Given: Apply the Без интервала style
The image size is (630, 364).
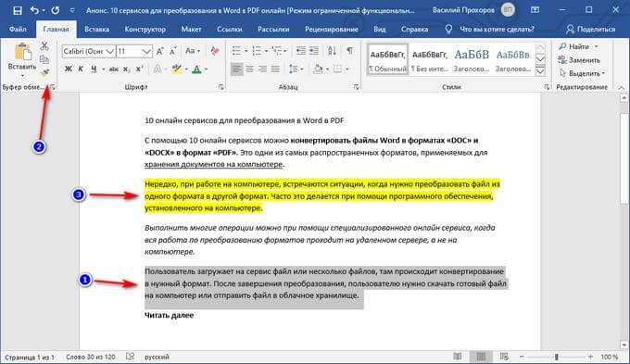Looking at the screenshot, I should (430, 59).
